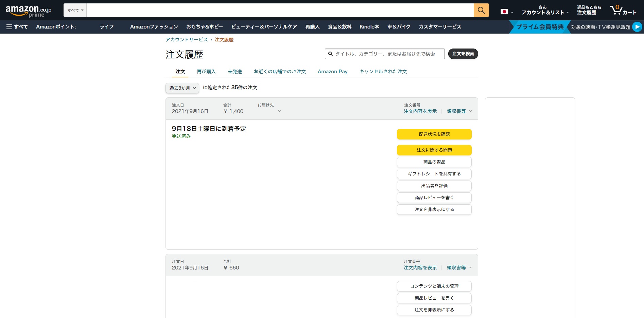Open the hamburger すべて menu
The width and height of the screenshot is (644, 318).
pos(17,27)
